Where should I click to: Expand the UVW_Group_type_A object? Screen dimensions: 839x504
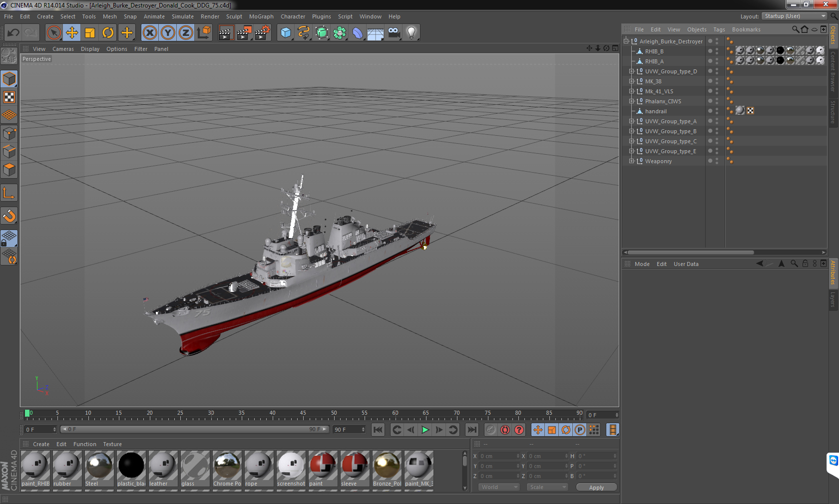pos(631,121)
